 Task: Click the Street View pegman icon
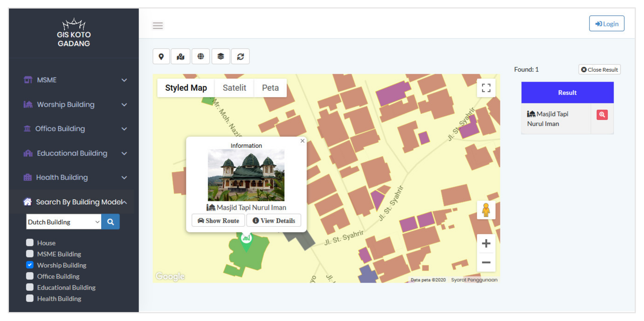pos(486,210)
